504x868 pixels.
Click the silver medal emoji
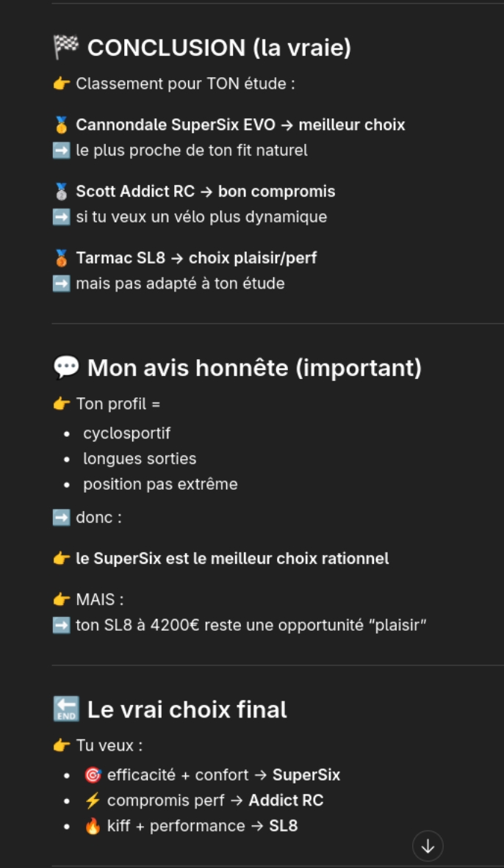tap(62, 192)
